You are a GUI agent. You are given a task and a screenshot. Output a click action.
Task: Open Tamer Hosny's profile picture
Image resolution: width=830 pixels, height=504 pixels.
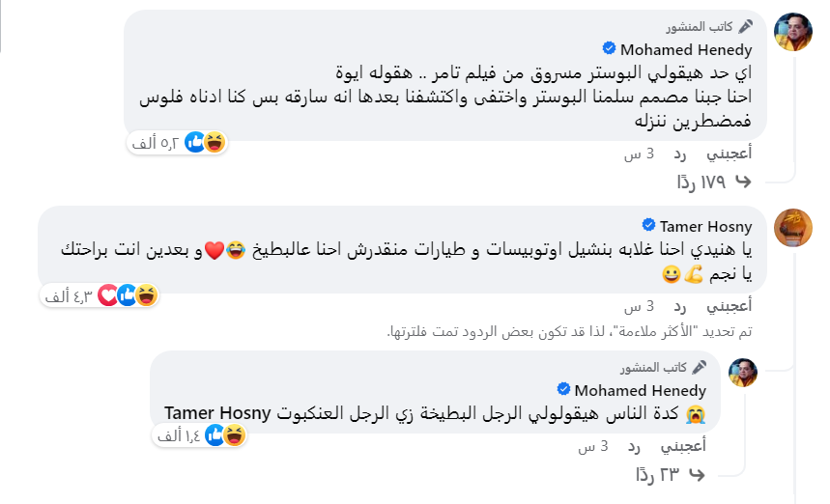(x=793, y=228)
